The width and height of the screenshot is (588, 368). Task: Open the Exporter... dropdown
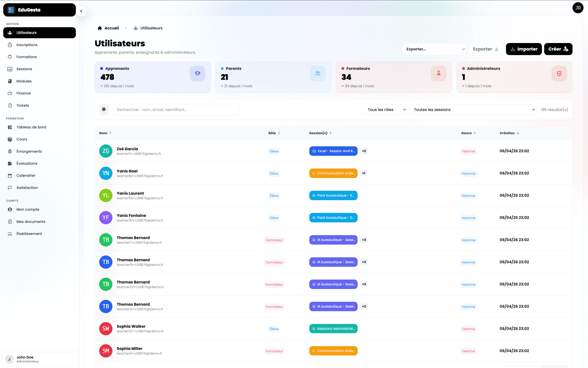434,49
